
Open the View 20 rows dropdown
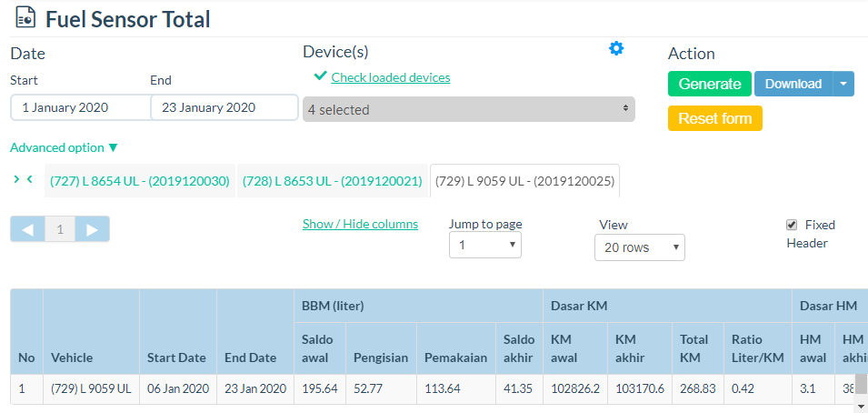639,247
